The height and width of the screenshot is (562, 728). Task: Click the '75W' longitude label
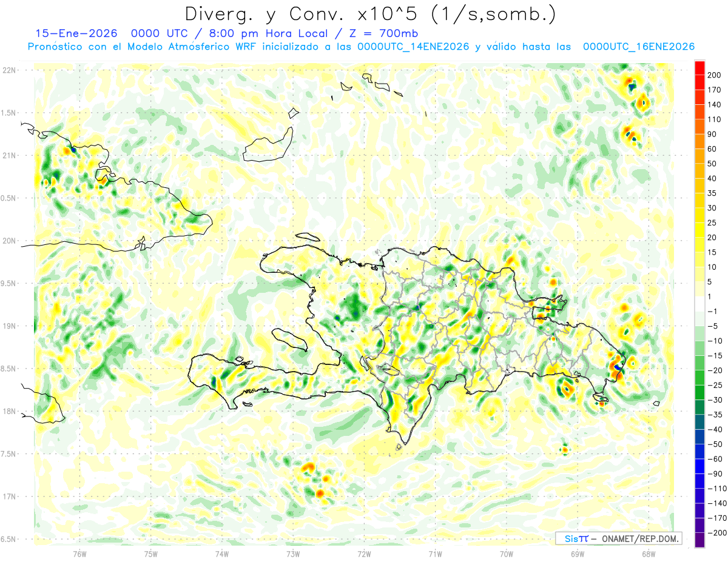[x=151, y=554]
